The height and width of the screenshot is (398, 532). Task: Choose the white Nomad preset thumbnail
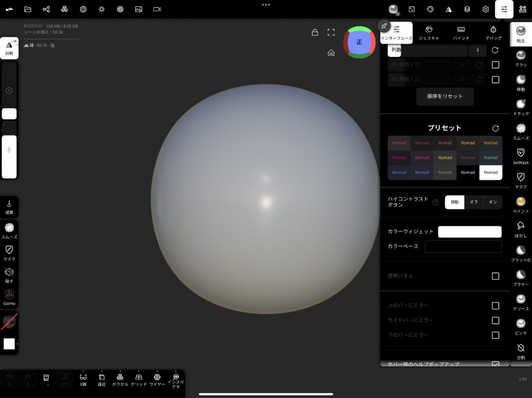coord(490,172)
